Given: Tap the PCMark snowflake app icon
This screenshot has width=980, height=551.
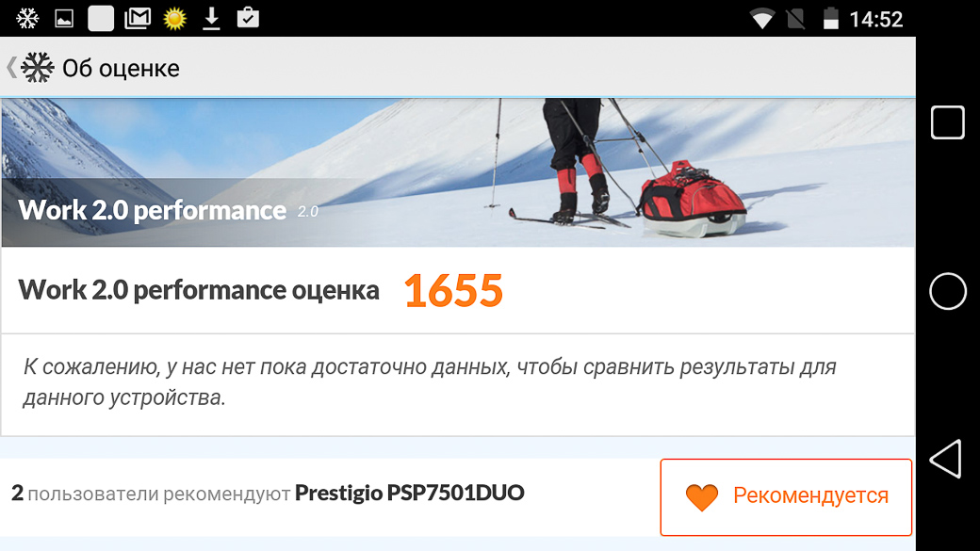Looking at the screenshot, I should click(x=38, y=68).
